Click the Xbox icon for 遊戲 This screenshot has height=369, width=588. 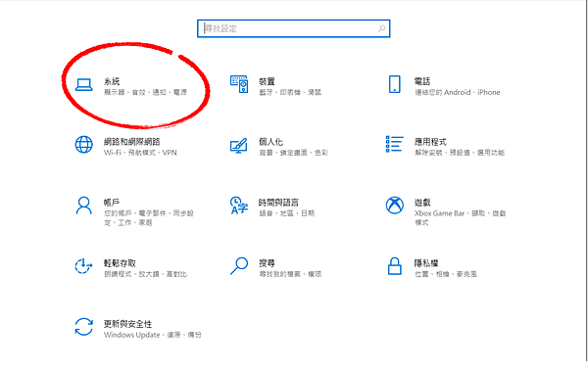pos(395,206)
